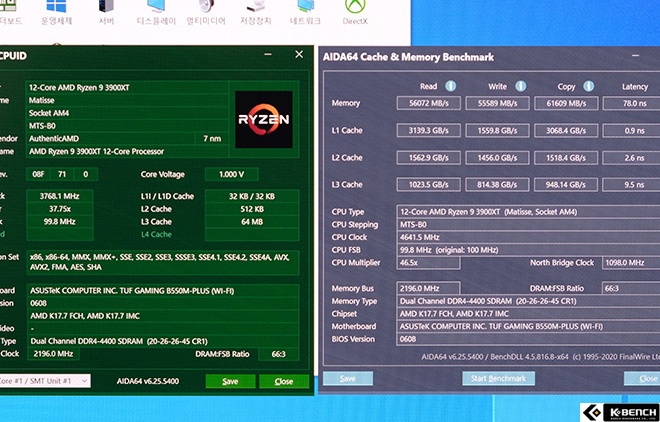
Task: Click the CPUID processor field 12-Core AMD Ryzen 9 3900XT
Action: point(127,88)
